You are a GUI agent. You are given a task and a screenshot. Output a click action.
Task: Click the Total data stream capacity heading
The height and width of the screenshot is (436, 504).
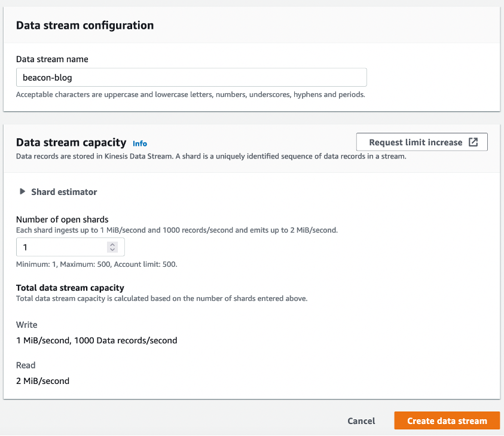(x=70, y=288)
